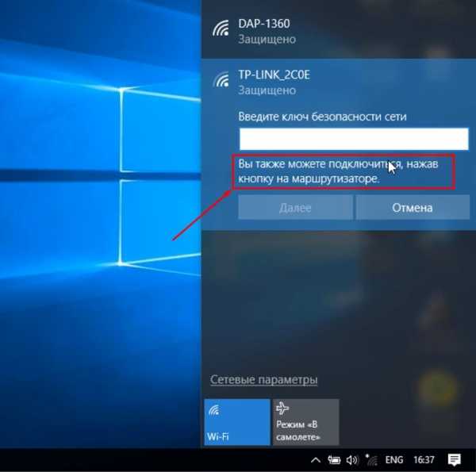Toggle the Режим «В самолете» tile
Screen dimensions: 476x472
pos(305,422)
